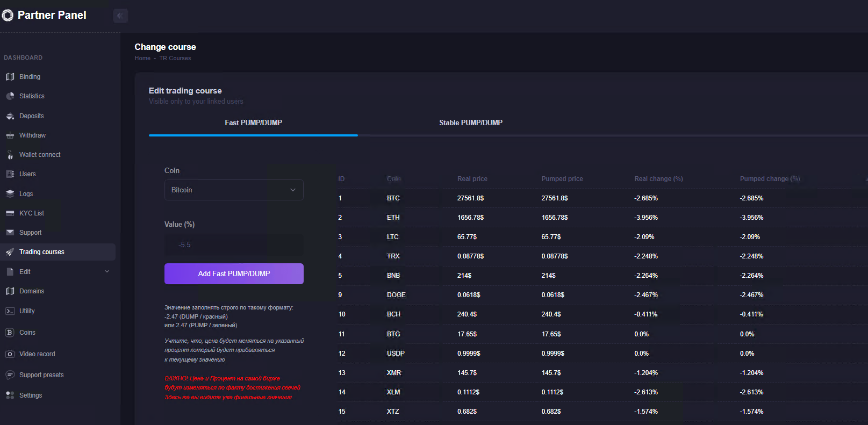Switch to Stable PUMP/DUMP tab
This screenshot has width=868, height=425.
(x=470, y=123)
